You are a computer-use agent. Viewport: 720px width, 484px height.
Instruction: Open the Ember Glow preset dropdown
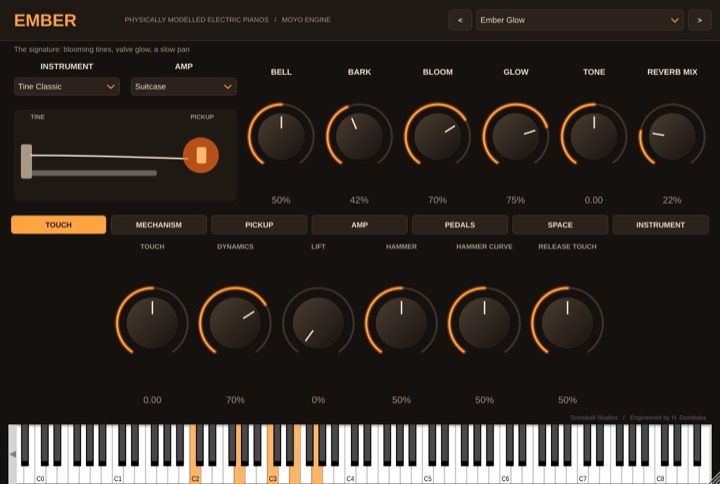tap(579, 20)
